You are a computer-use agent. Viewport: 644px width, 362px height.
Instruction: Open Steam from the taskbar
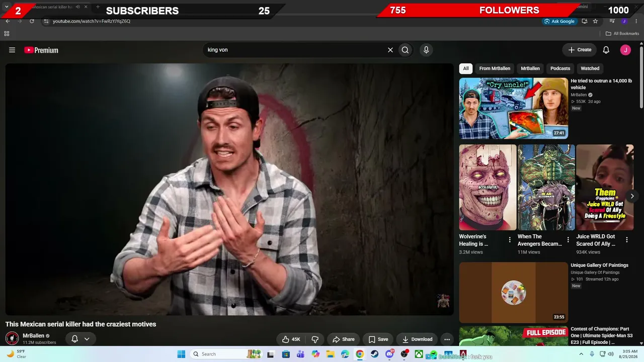click(x=375, y=354)
